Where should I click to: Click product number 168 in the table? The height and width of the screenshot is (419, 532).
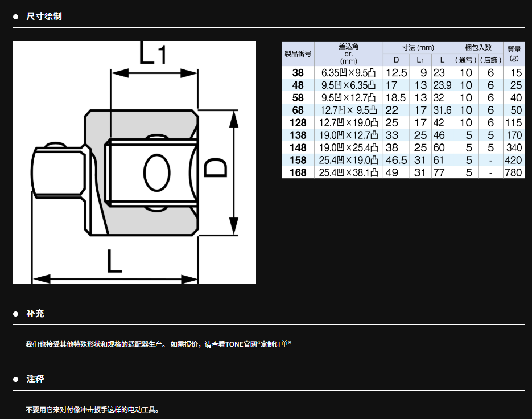[x=298, y=172]
